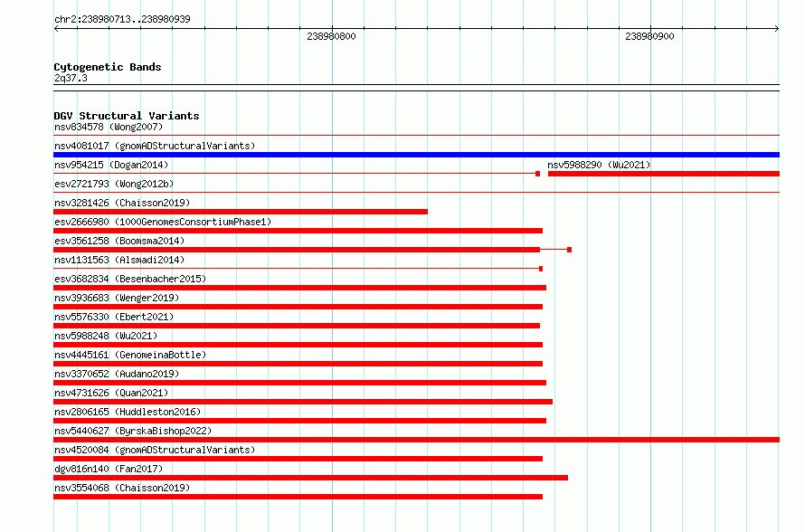Image resolution: width=805 pixels, height=532 pixels.
Task: Click the nsv3281426 (Chaisson2019) label
Action: coord(122,203)
